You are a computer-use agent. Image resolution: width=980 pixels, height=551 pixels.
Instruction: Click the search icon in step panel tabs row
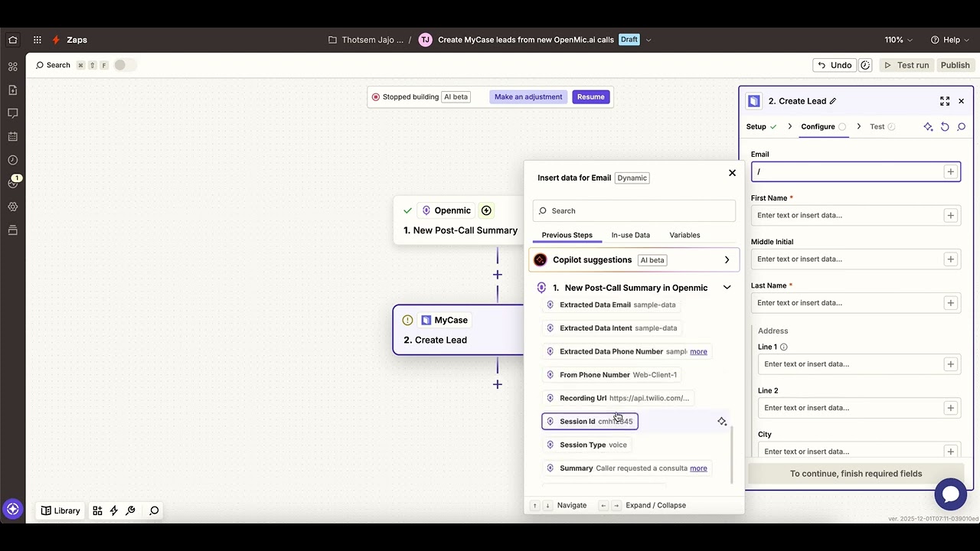pyautogui.click(x=962, y=127)
